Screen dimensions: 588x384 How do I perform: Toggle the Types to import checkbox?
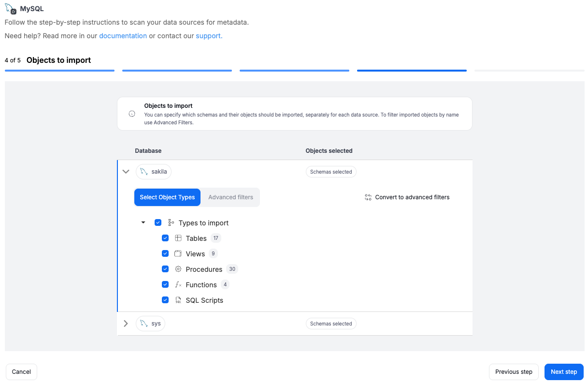coord(158,223)
